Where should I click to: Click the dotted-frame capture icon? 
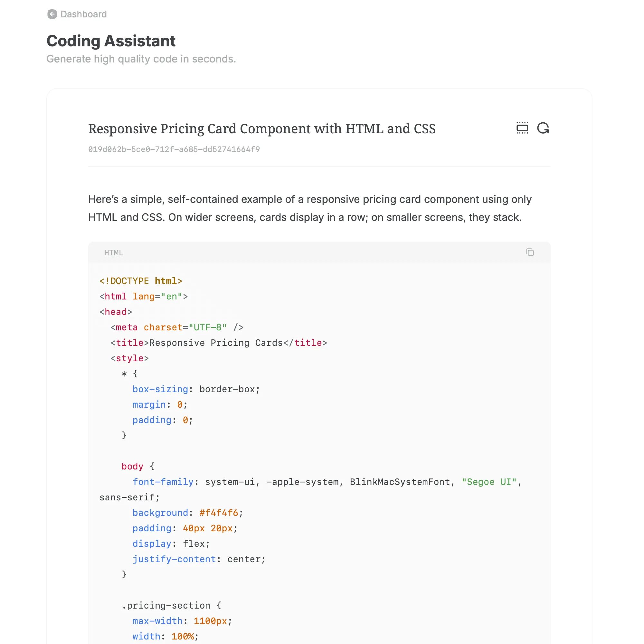click(522, 128)
